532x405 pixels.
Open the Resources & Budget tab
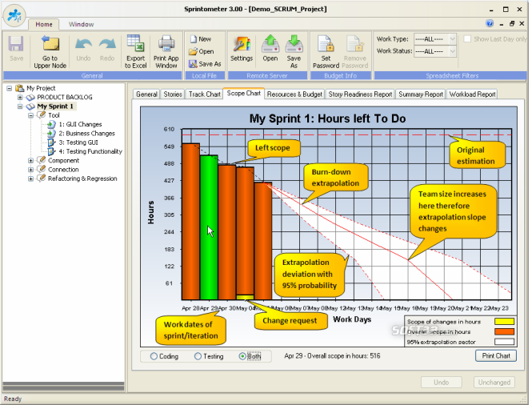pos(294,94)
